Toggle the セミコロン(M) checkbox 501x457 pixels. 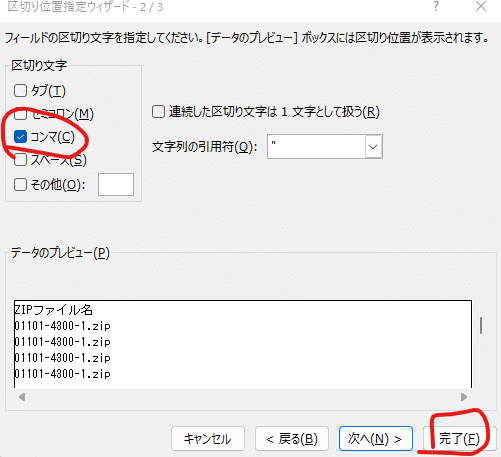(20, 114)
